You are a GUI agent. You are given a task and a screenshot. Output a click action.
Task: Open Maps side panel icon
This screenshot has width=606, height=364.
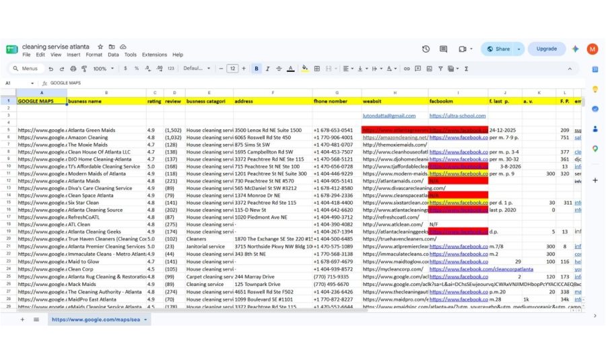(x=595, y=149)
